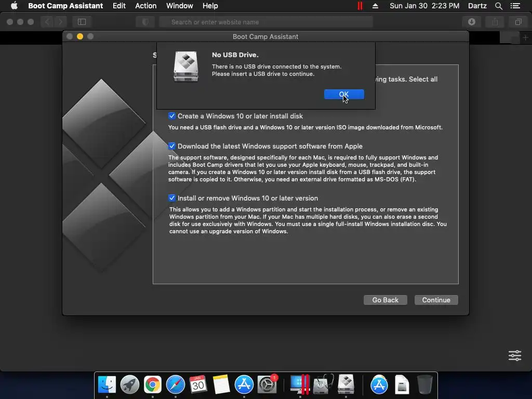
Task: Click OK in the No USB Drive dialog
Action: (x=344, y=95)
